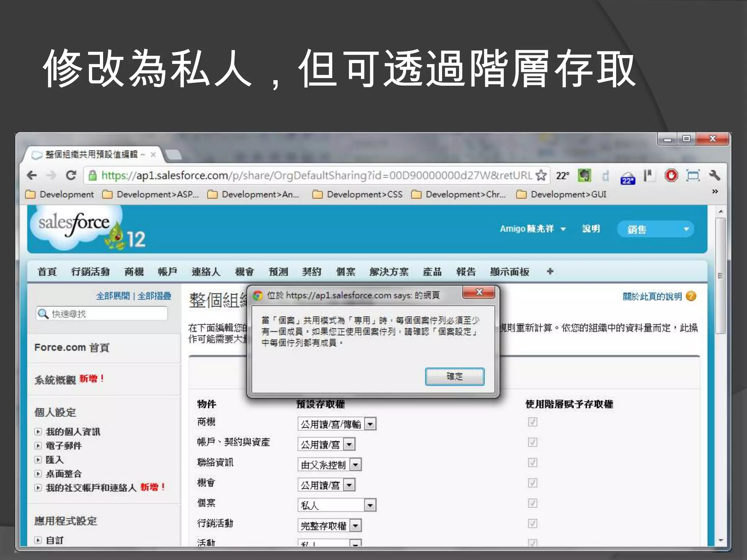Image resolution: width=747 pixels, height=560 pixels.
Task: Open the Development>GUI bookmark folder
Action: point(562,194)
